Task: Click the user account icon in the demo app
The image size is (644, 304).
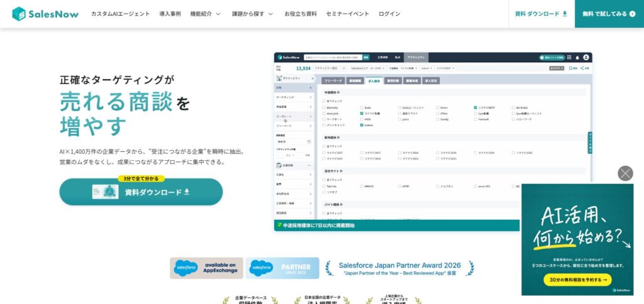Action: coord(586,57)
